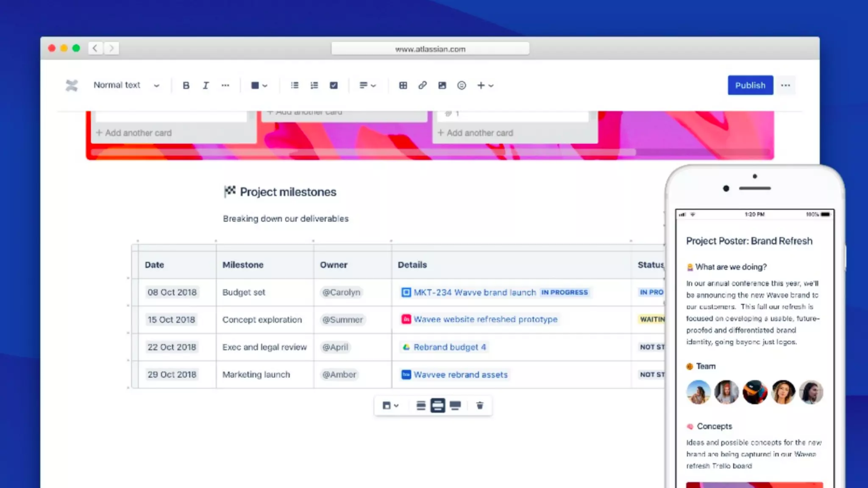
Task: Click the Trello board horizontal scrollbar
Action: pyautogui.click(x=364, y=152)
